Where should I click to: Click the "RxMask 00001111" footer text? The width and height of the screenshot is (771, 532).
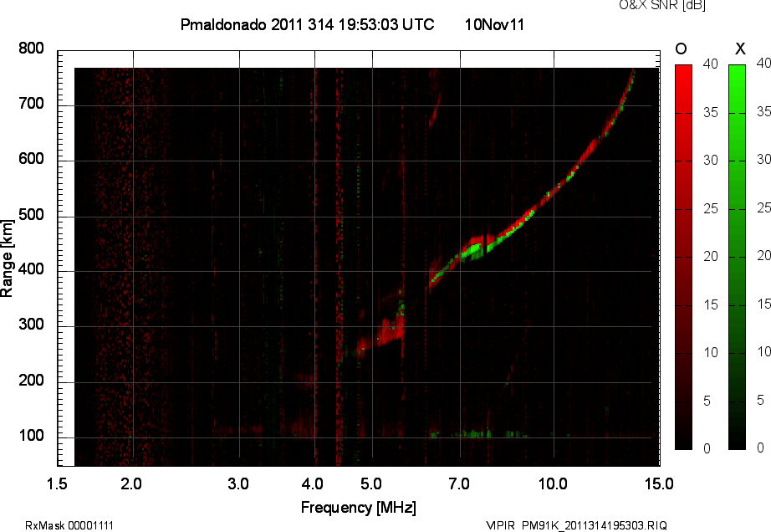tap(69, 525)
